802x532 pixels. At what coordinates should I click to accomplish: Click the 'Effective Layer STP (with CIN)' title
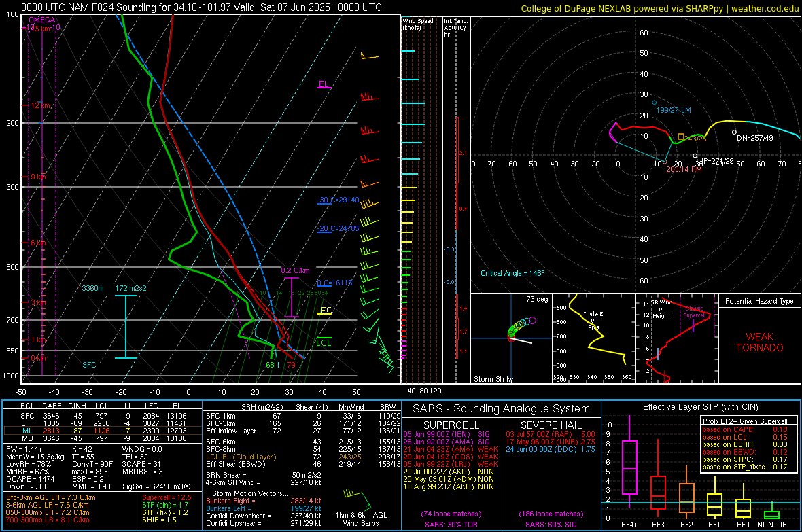(x=700, y=407)
